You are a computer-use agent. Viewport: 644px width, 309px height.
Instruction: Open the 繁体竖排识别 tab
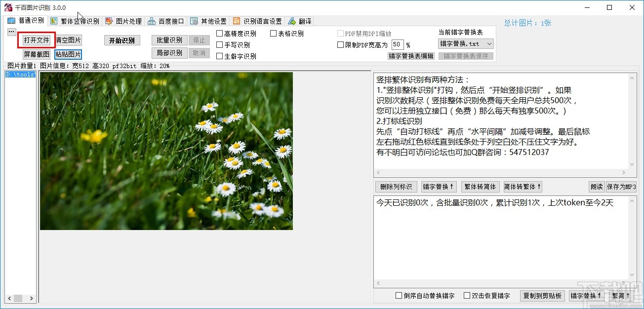[x=75, y=21]
